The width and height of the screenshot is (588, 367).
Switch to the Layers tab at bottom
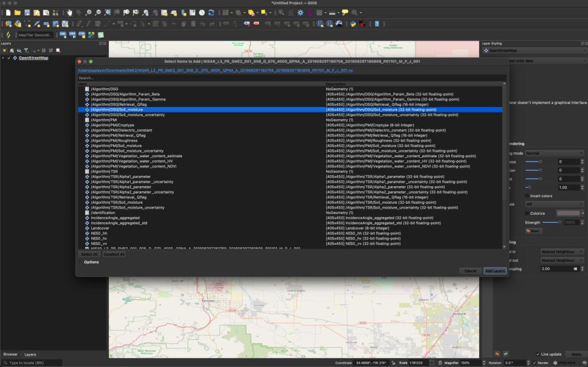pyautogui.click(x=30, y=354)
